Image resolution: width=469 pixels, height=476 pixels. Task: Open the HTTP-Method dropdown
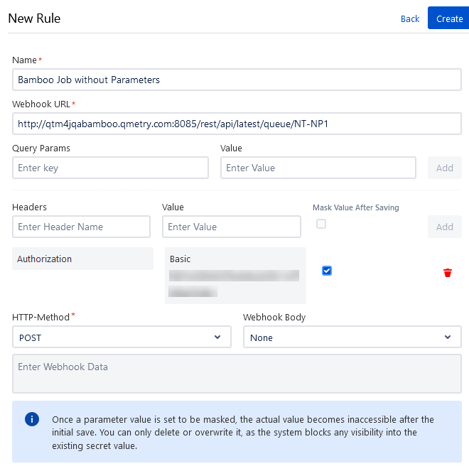point(122,337)
